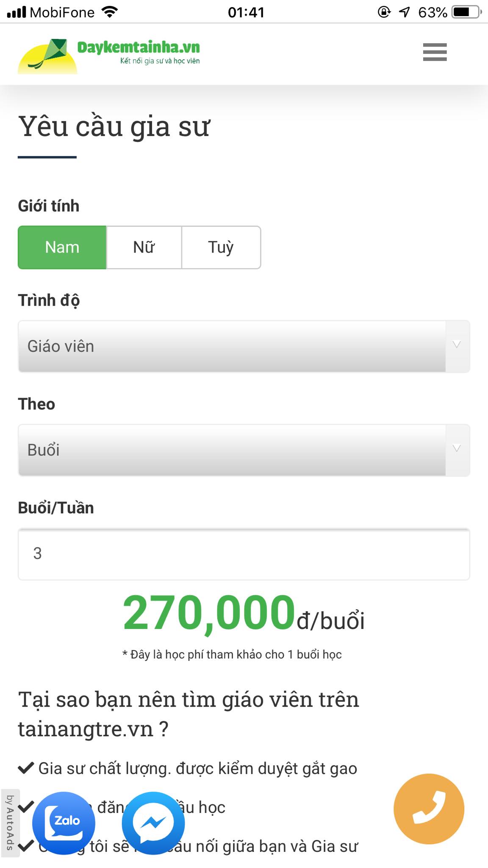Tap the orange phone call button
The width and height of the screenshot is (488, 868).
coord(429,809)
